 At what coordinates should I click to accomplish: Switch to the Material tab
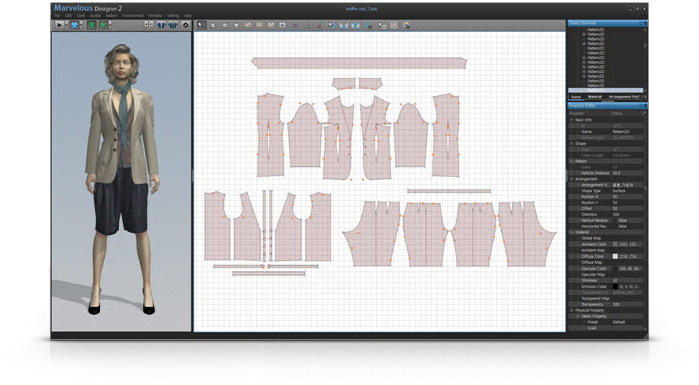click(x=595, y=97)
